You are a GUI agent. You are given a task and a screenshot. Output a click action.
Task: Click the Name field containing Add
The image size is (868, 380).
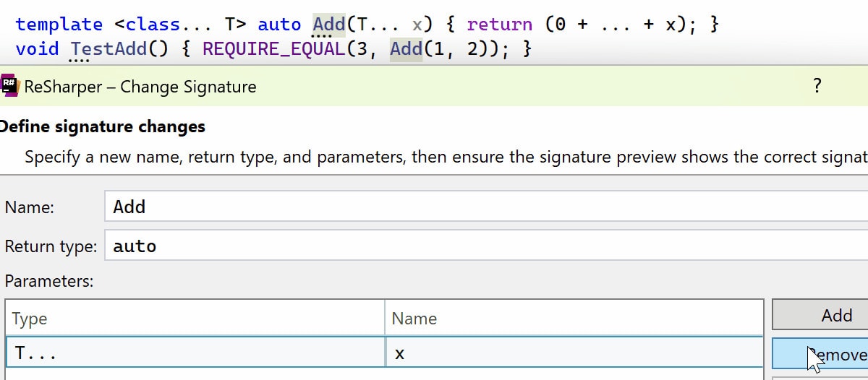[485, 207]
